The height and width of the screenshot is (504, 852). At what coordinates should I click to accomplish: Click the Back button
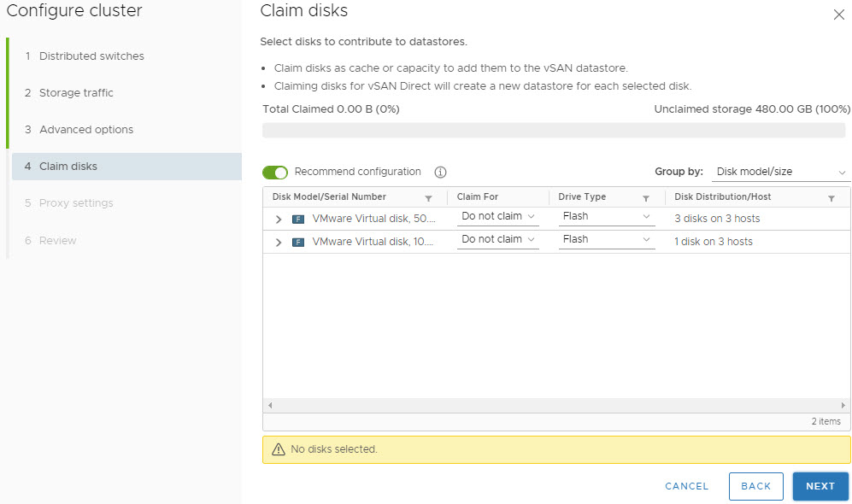click(755, 486)
